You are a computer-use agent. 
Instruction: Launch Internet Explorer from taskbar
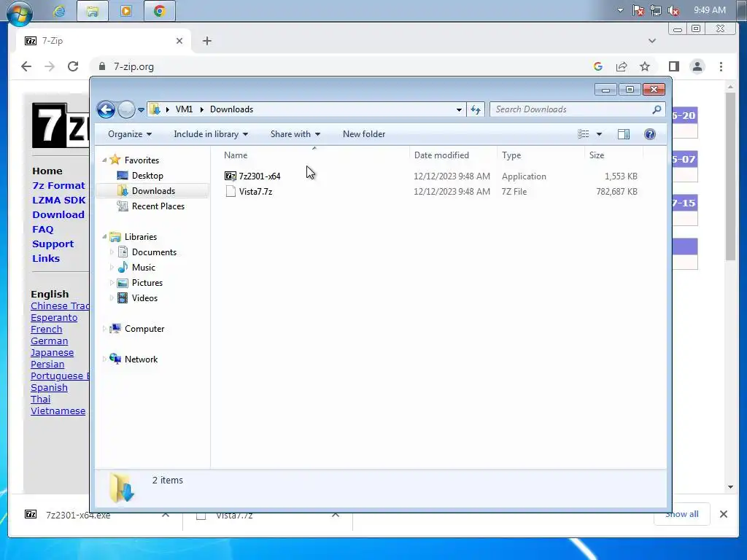click(x=59, y=11)
